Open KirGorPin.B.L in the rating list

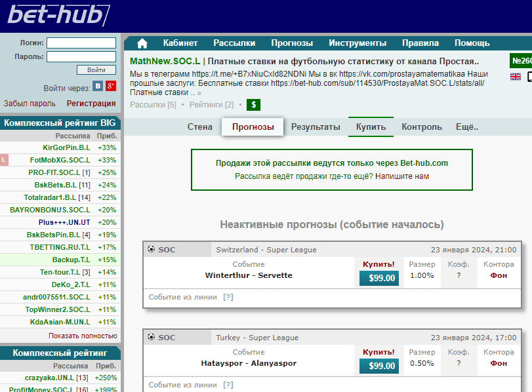point(66,147)
